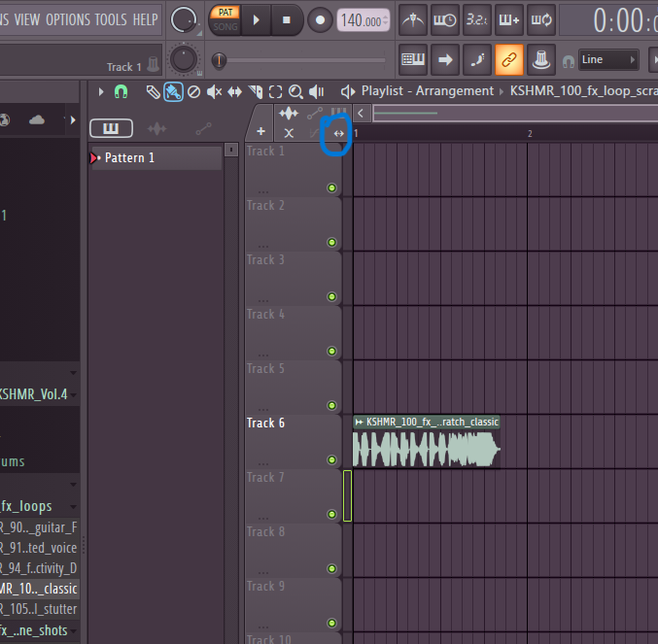The height and width of the screenshot is (644, 658).
Task: Toggle the green playlist snap magnet
Action: click(x=121, y=91)
